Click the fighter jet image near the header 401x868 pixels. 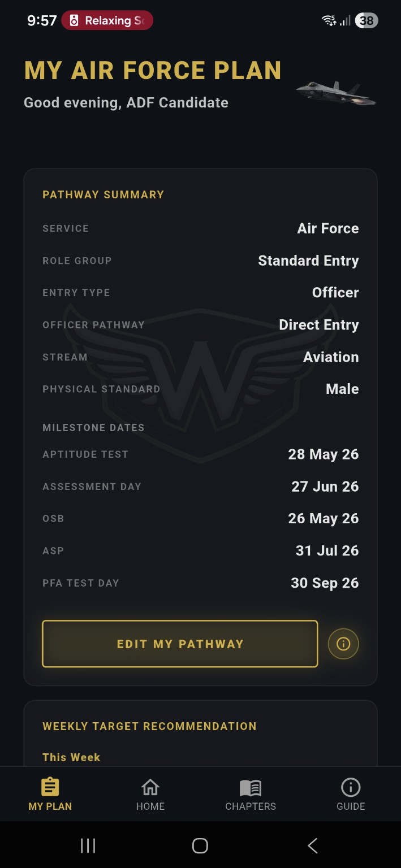335,93
